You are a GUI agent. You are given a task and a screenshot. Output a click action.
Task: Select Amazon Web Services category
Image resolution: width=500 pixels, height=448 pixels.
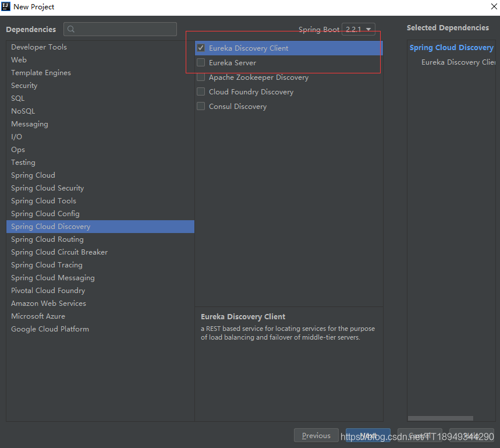click(x=100, y=304)
